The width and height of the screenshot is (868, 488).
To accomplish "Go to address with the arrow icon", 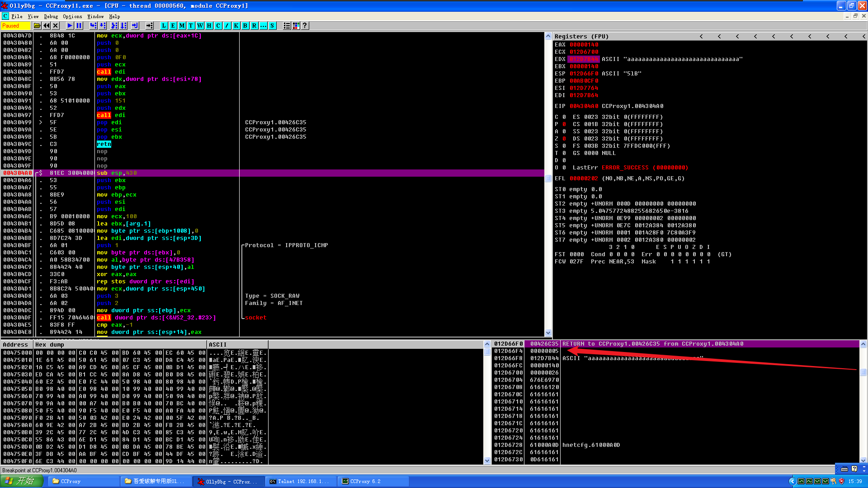I will [150, 26].
